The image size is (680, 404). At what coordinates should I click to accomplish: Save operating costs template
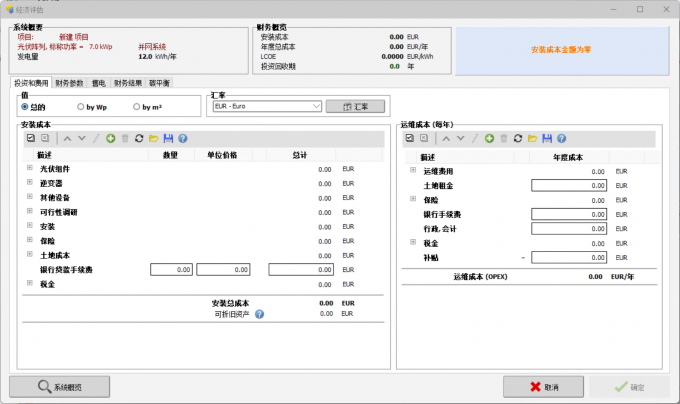click(x=547, y=138)
